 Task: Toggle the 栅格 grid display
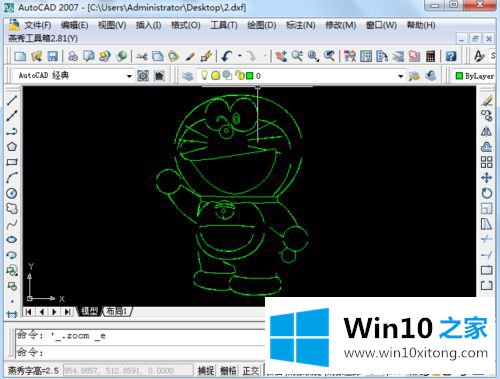point(228,370)
